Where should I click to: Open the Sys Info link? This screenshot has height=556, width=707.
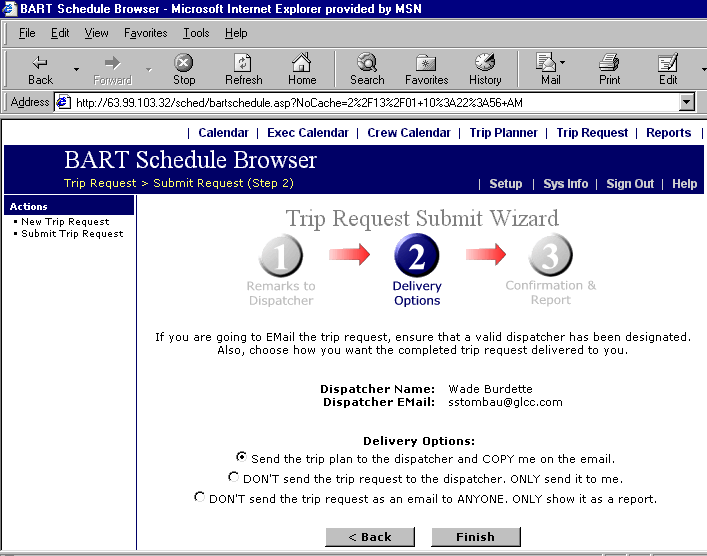565,184
